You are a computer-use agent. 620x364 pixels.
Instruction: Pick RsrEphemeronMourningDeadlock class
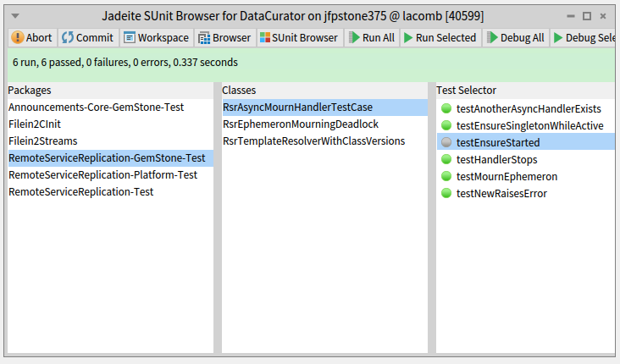(x=300, y=124)
